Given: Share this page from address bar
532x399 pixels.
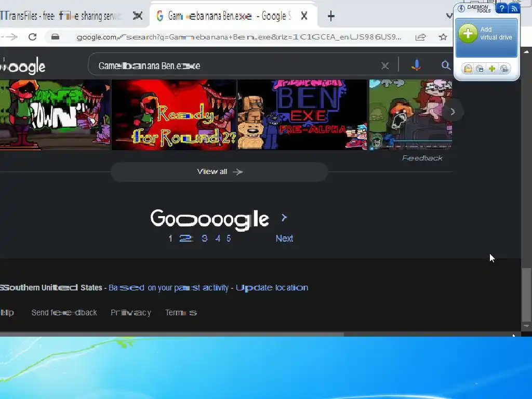Looking at the screenshot, I should pos(420,37).
